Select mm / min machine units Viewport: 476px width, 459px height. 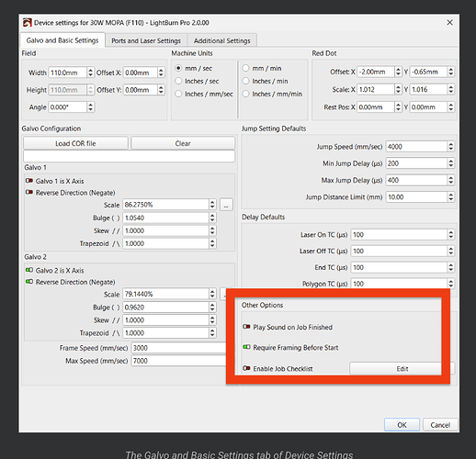tap(245, 68)
